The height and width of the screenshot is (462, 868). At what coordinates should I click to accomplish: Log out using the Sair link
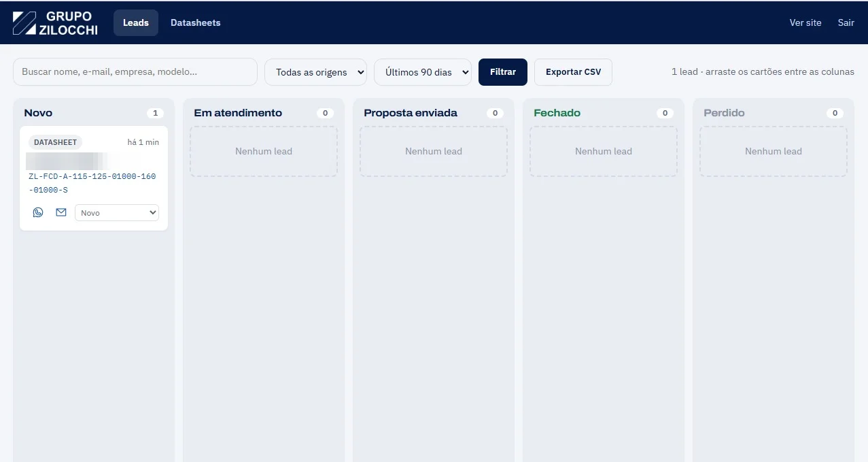[x=846, y=22]
